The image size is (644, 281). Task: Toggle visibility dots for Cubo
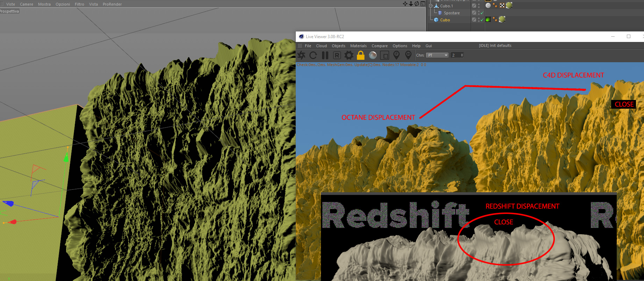(x=479, y=20)
